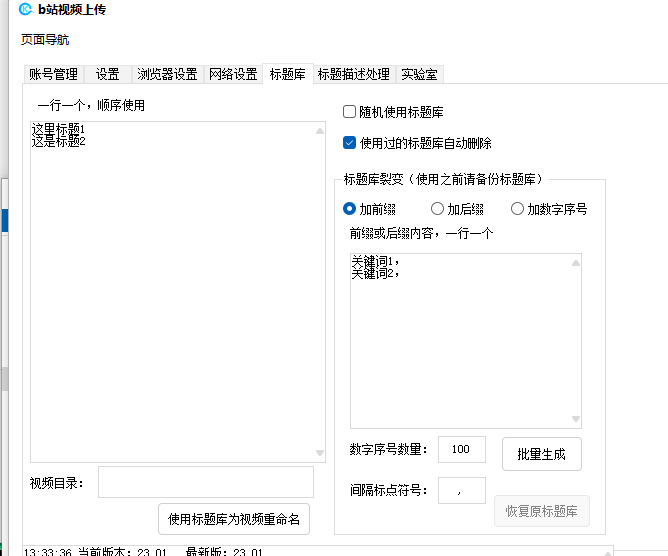Click the line 这是标题2 in title list

point(58,141)
